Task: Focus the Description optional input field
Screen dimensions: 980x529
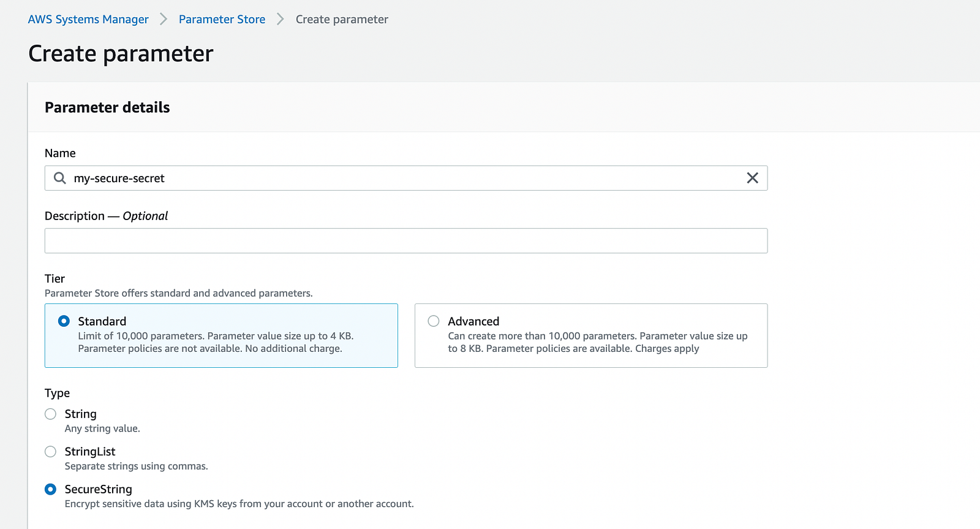Action: (x=405, y=240)
